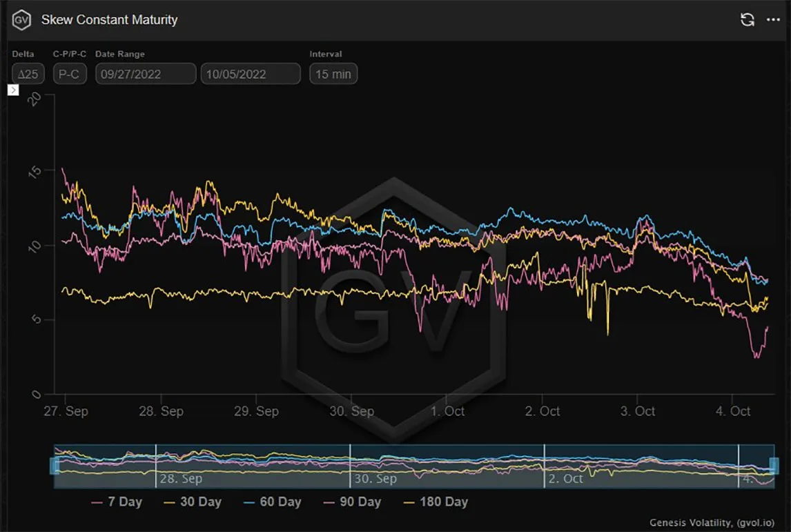Click the Date Range label
Screen dimensions: 791x532
[120, 54]
